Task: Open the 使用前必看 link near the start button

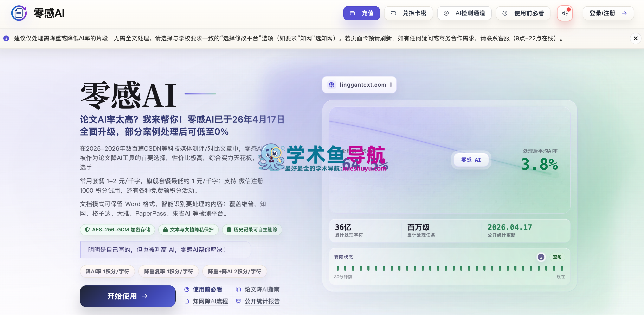Action: 207,290
